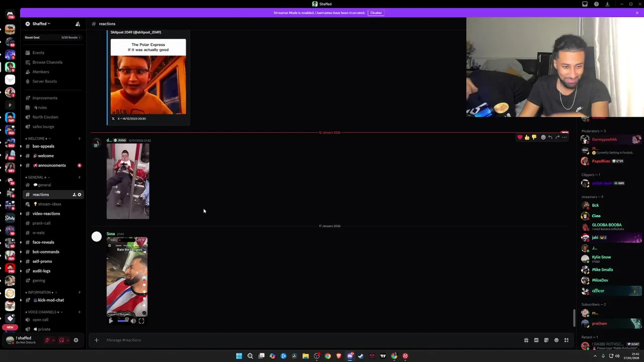Open Steam from the taskbar
This screenshot has height=362, width=644.
point(361,356)
